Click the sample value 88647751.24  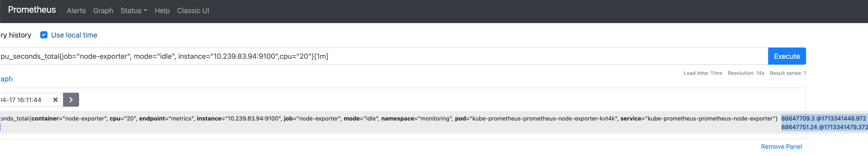(x=799, y=127)
